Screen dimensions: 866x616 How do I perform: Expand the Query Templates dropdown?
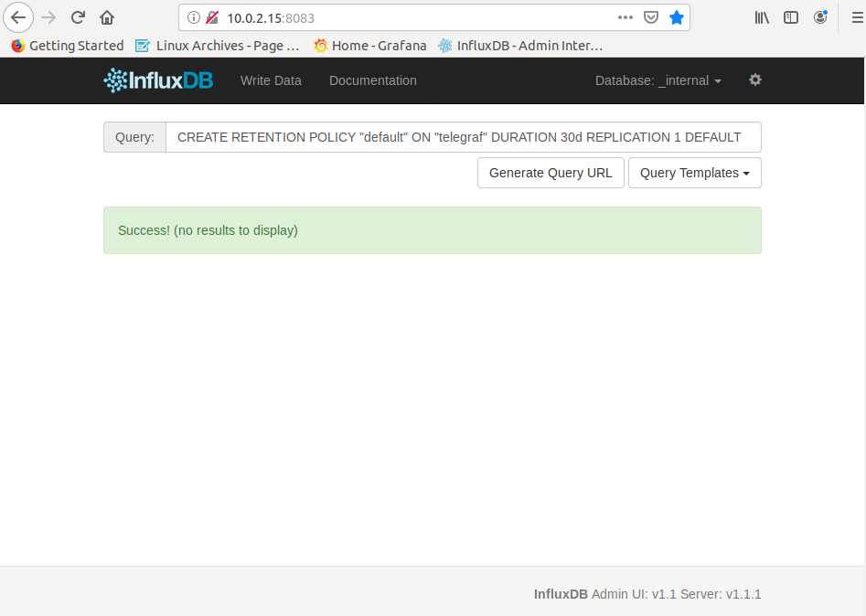695,173
